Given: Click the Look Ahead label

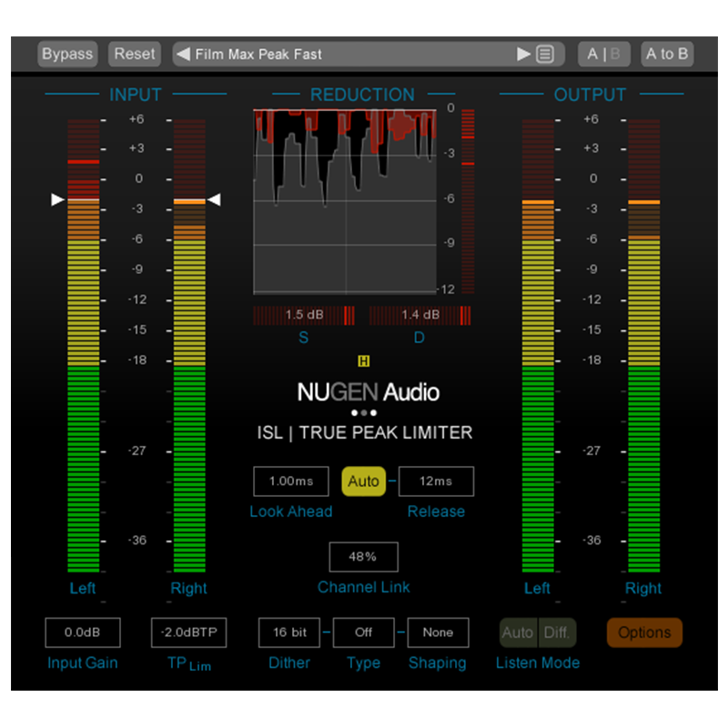Looking at the screenshot, I should tap(291, 511).
